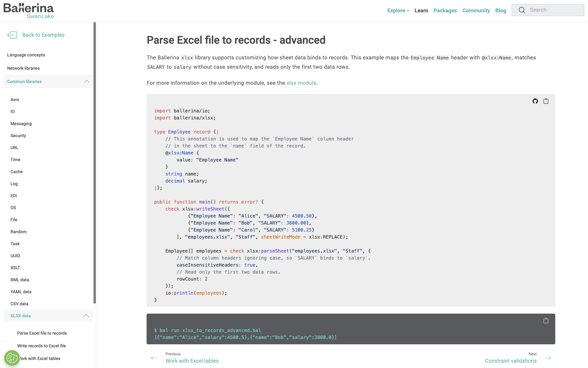Open the URL sidebar item

14,147
